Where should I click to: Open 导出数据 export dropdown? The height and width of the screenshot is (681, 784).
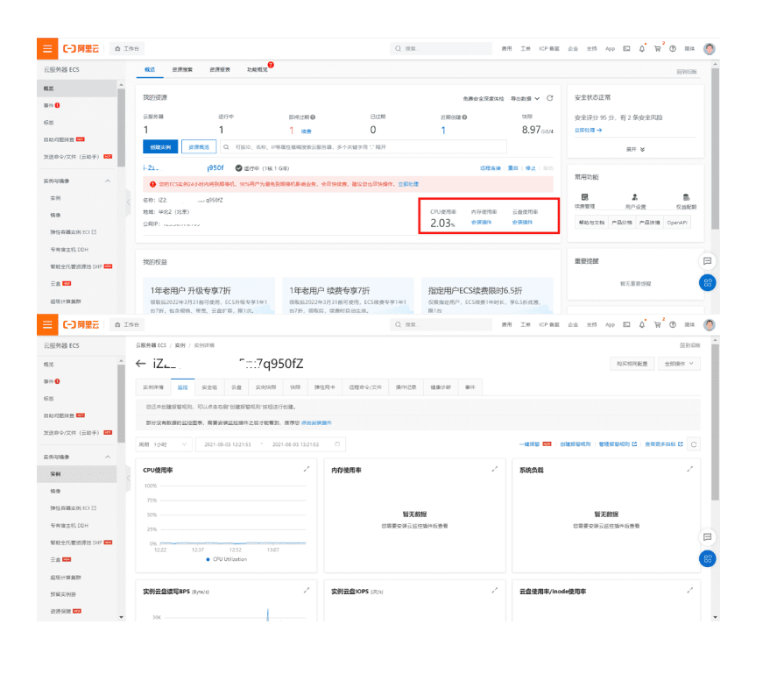(x=525, y=98)
